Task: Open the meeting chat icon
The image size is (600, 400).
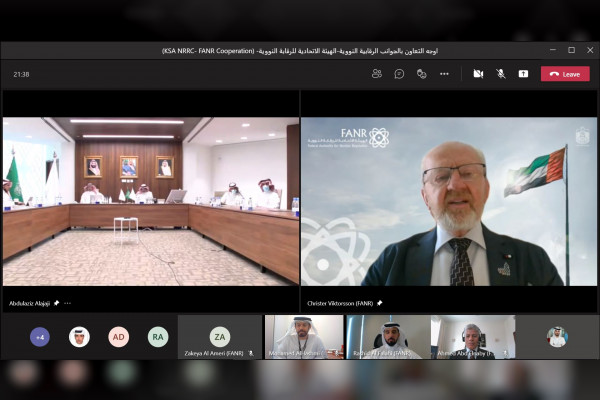Action: [399, 74]
